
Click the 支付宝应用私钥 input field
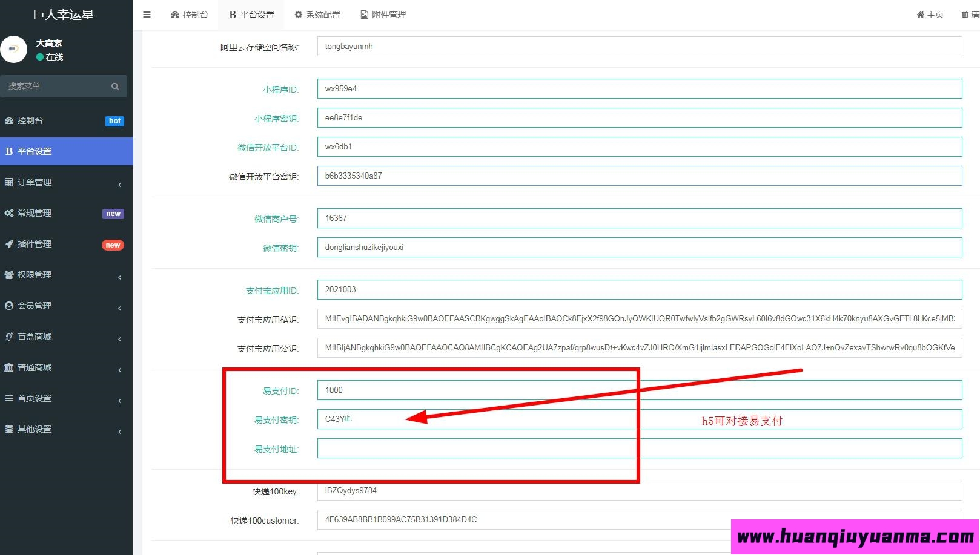click(x=640, y=319)
